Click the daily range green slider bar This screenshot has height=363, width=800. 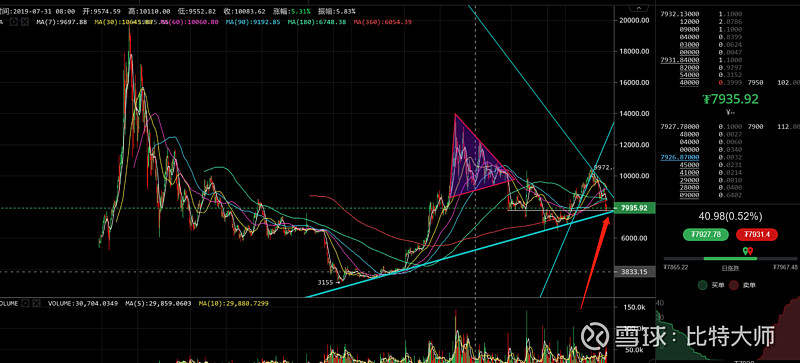coord(730,259)
